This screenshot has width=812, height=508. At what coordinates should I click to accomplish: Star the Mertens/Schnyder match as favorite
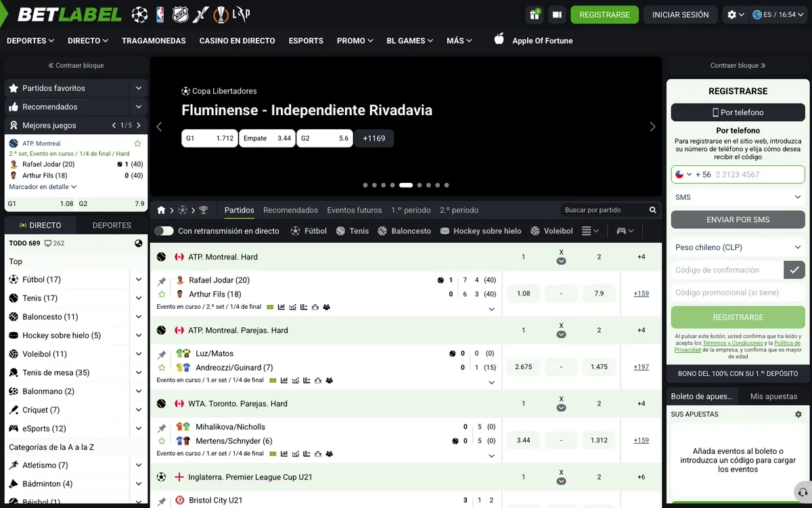point(162,440)
